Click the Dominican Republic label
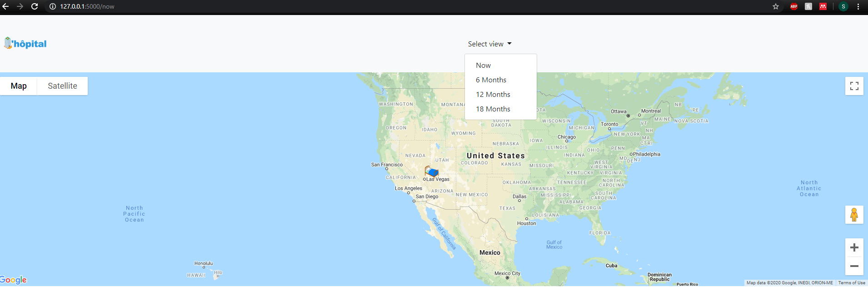868x287 pixels. point(659,277)
